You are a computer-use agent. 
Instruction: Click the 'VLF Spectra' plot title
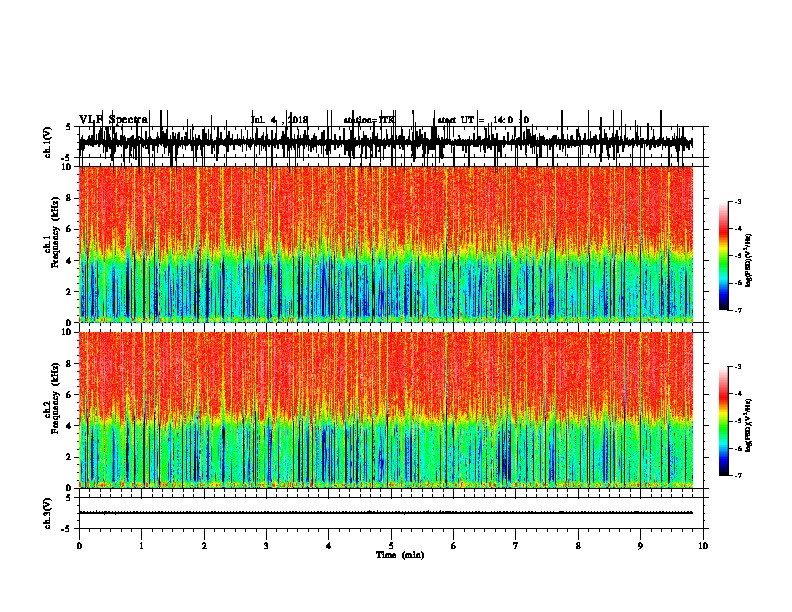click(113, 120)
